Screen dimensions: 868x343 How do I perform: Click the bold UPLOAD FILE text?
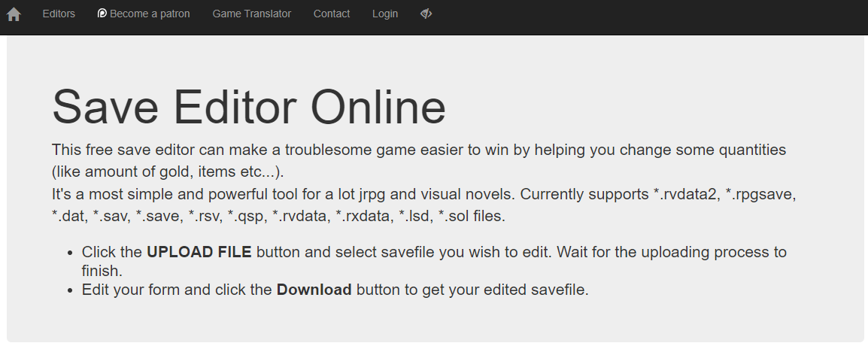pyautogui.click(x=199, y=252)
